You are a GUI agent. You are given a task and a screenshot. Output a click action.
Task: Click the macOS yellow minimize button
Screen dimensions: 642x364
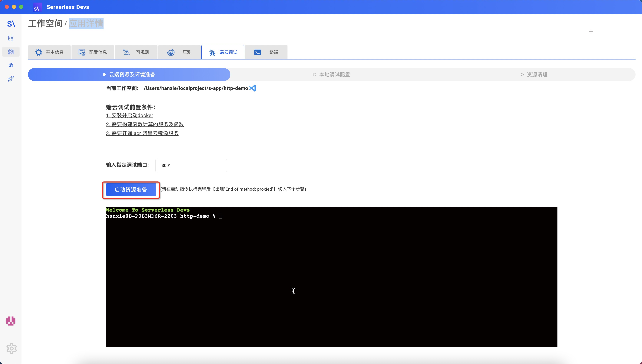click(x=14, y=7)
